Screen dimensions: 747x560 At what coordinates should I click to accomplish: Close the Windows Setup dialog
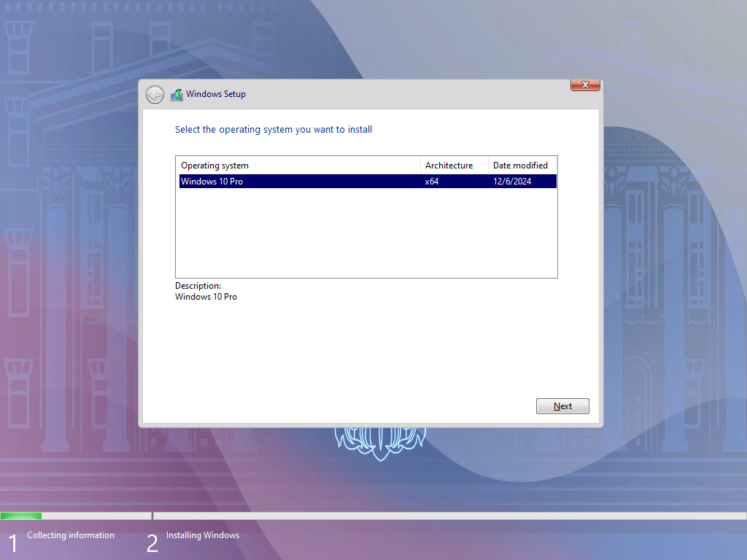tap(585, 85)
